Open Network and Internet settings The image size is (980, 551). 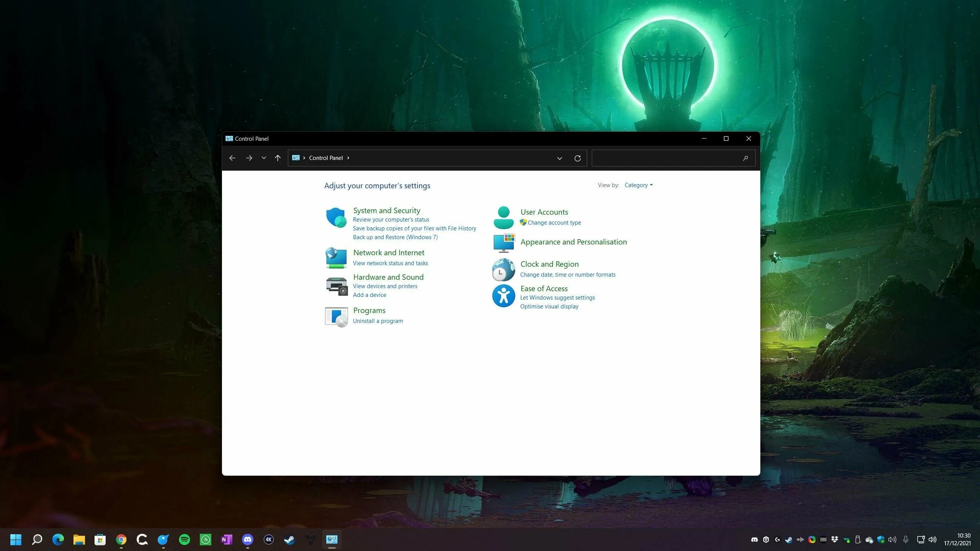point(389,252)
